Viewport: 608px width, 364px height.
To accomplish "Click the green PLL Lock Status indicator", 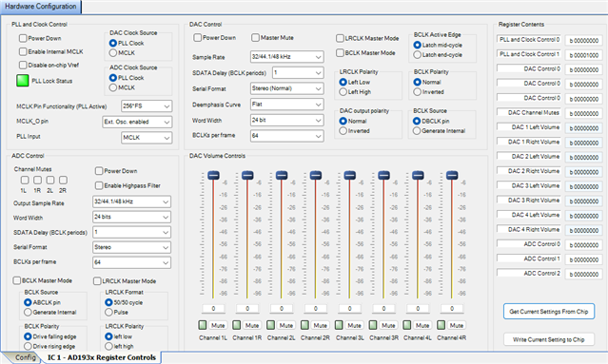I will (23, 81).
